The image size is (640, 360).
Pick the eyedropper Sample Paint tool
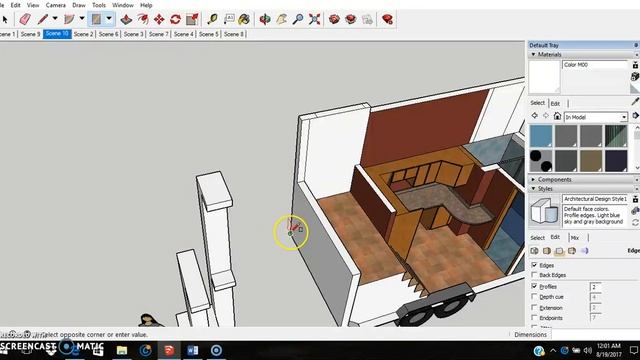[635, 102]
